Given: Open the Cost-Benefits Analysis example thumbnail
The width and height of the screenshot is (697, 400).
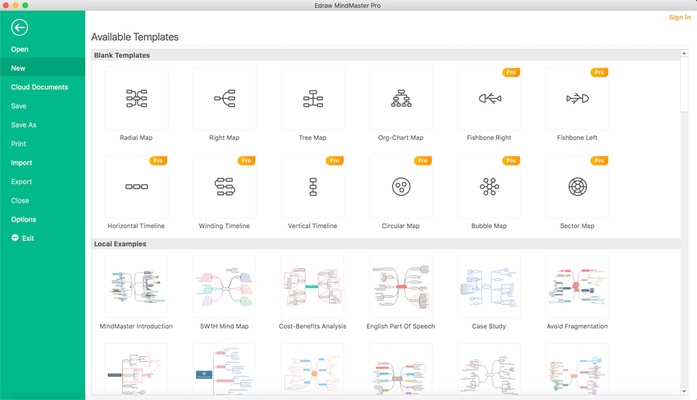Looking at the screenshot, I should [x=312, y=287].
